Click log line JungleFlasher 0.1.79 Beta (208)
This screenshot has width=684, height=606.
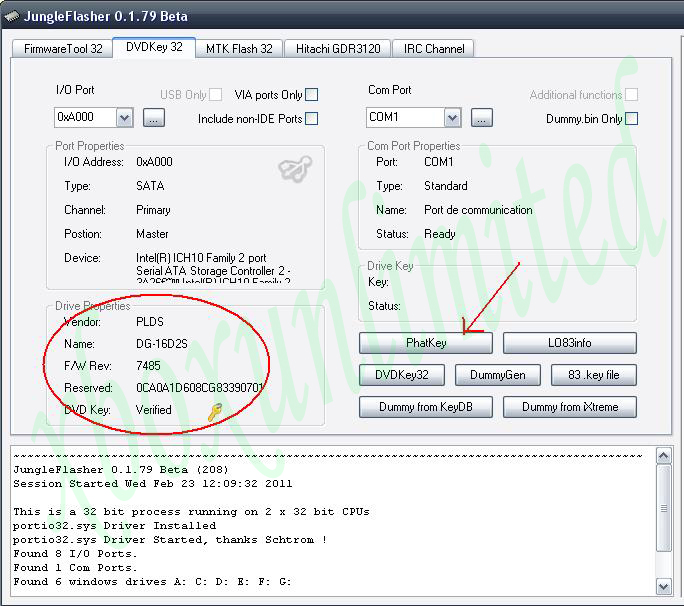click(121, 470)
